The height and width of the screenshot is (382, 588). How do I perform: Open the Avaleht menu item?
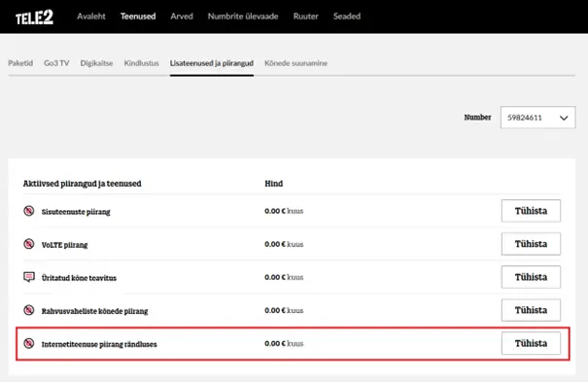[91, 17]
